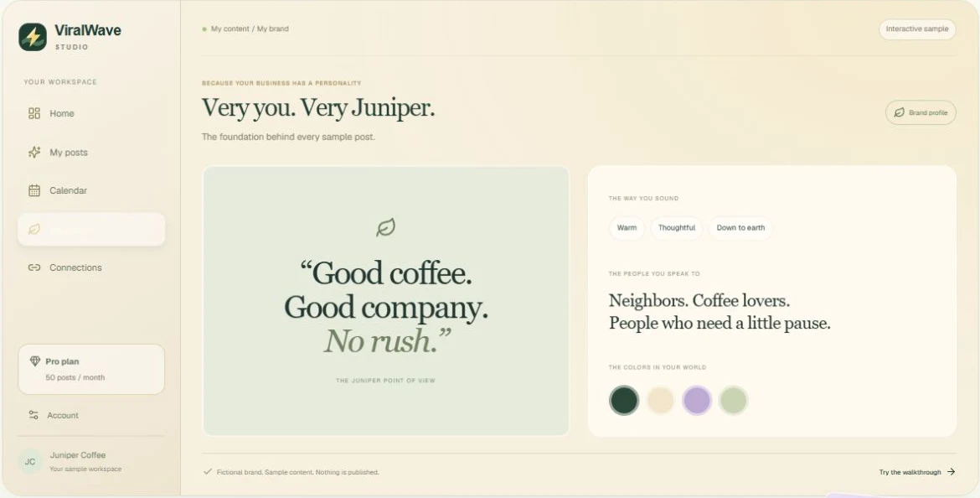This screenshot has width=980, height=498.
Task: Click the Interactive sample pill
Action: click(x=917, y=29)
